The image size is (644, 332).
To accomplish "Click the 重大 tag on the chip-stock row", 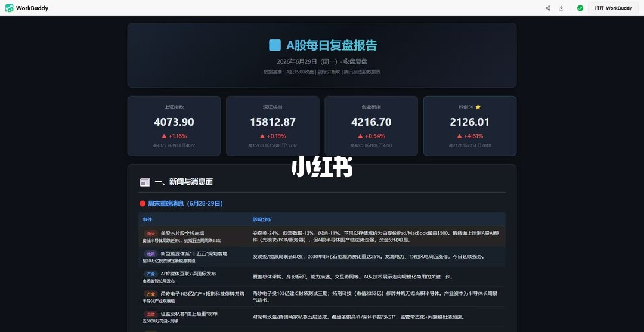I will tap(151, 234).
